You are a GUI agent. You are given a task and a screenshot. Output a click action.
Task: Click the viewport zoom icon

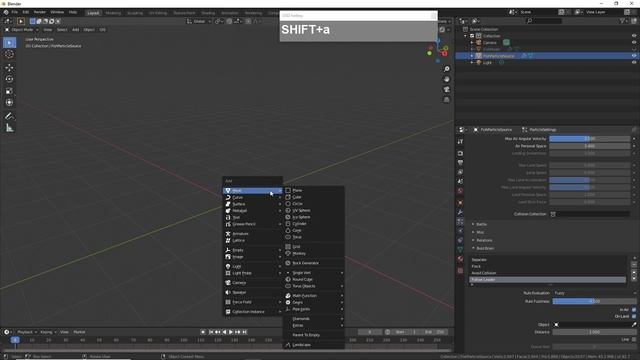(x=447, y=69)
